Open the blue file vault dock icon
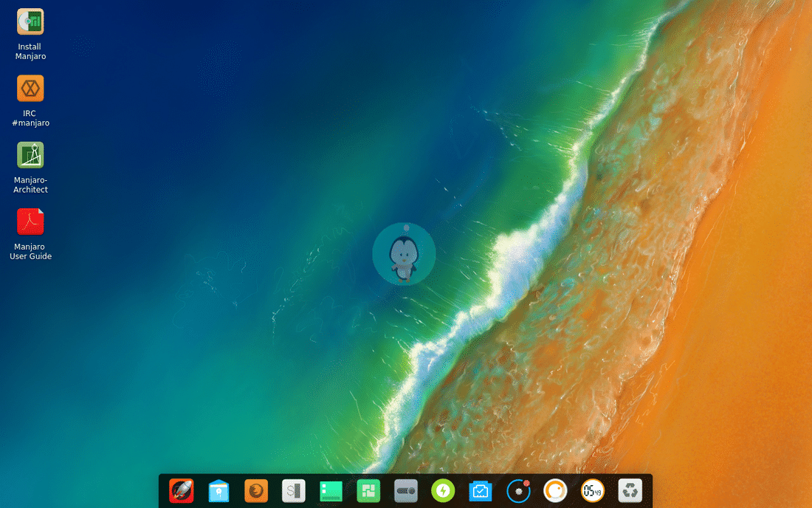The image size is (812, 508). pyautogui.click(x=219, y=490)
